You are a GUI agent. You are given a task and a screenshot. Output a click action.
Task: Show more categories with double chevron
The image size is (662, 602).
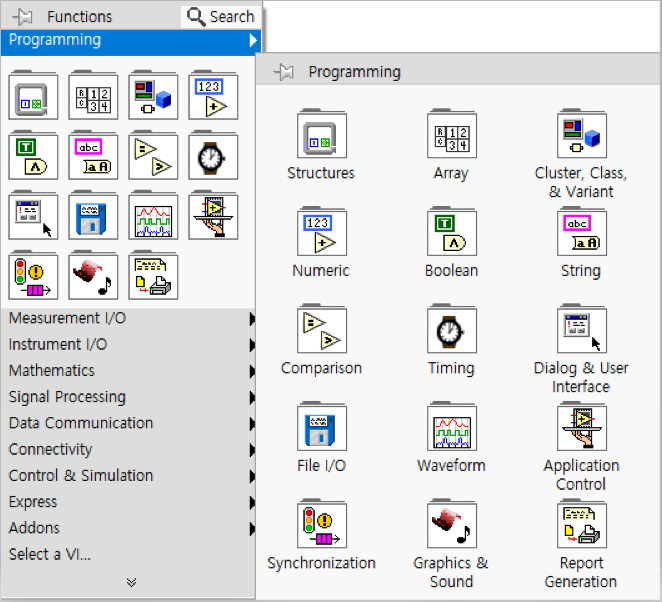coord(131,583)
